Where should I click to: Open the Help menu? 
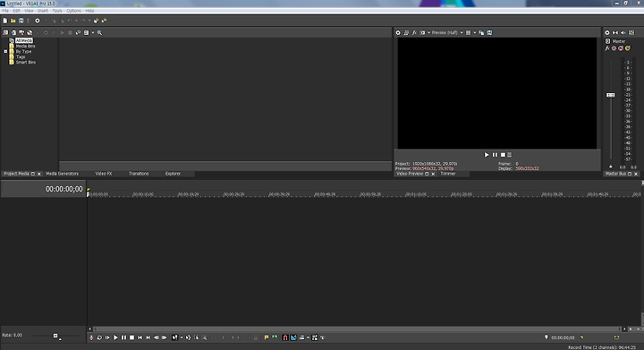click(x=89, y=11)
